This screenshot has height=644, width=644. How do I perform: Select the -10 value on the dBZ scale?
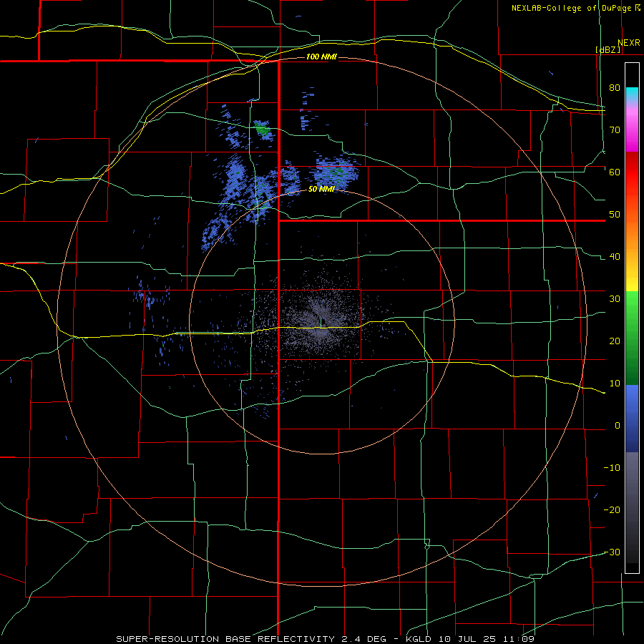tap(612, 468)
